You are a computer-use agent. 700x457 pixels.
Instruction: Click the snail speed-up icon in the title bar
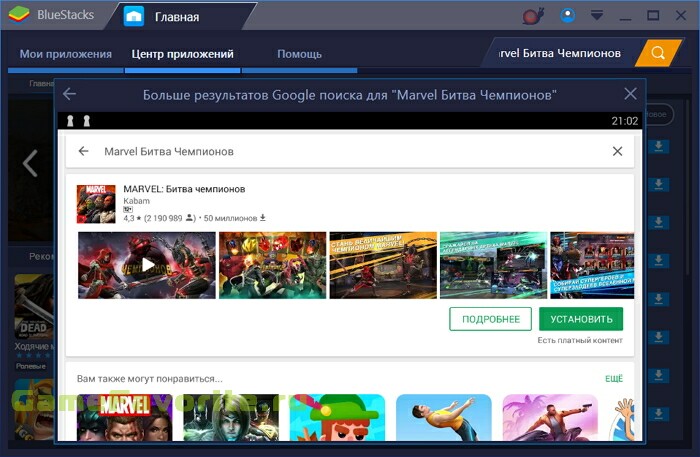[x=533, y=16]
